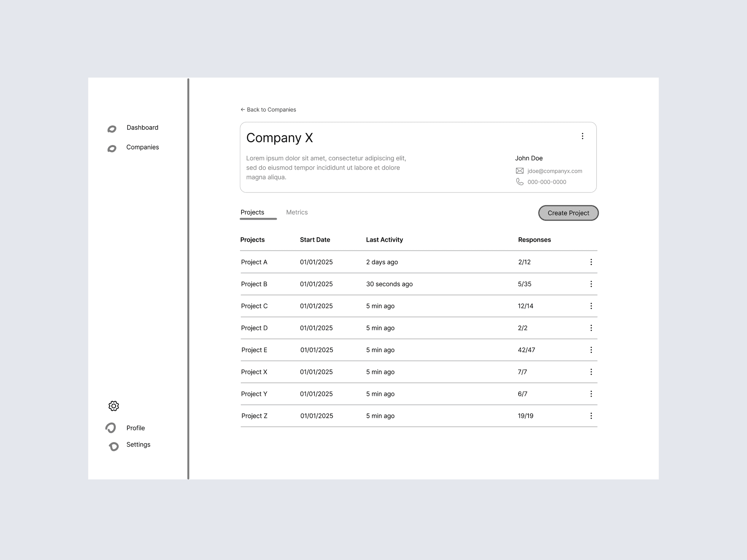Expand the Project Z row actions menu
This screenshot has height=560, width=747.
coord(591,416)
